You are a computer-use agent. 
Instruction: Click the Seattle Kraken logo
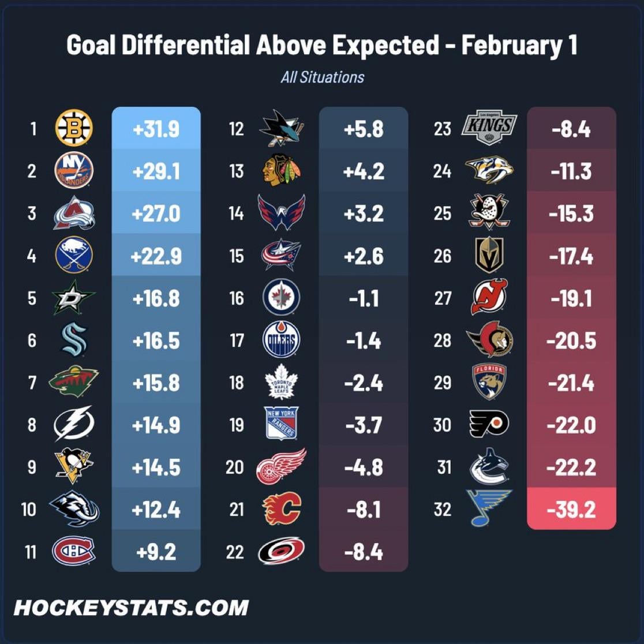[x=74, y=340]
